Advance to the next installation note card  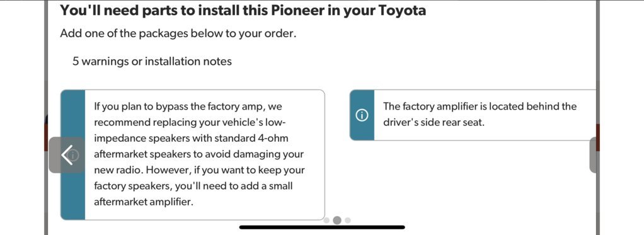point(594,155)
